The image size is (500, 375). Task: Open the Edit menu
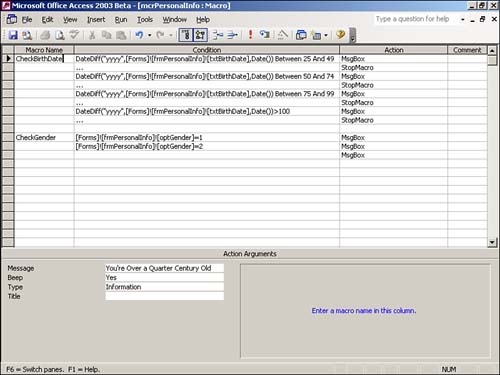click(47, 20)
